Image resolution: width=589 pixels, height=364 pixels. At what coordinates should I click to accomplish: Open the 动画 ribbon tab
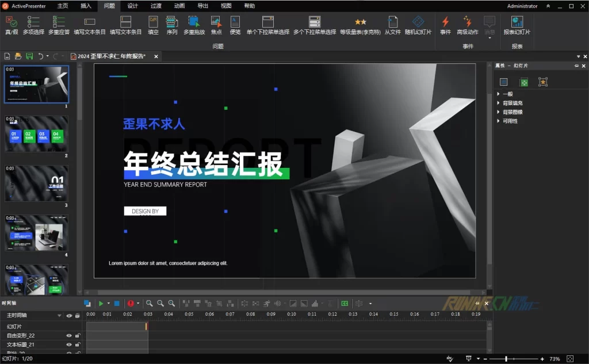[x=179, y=6]
